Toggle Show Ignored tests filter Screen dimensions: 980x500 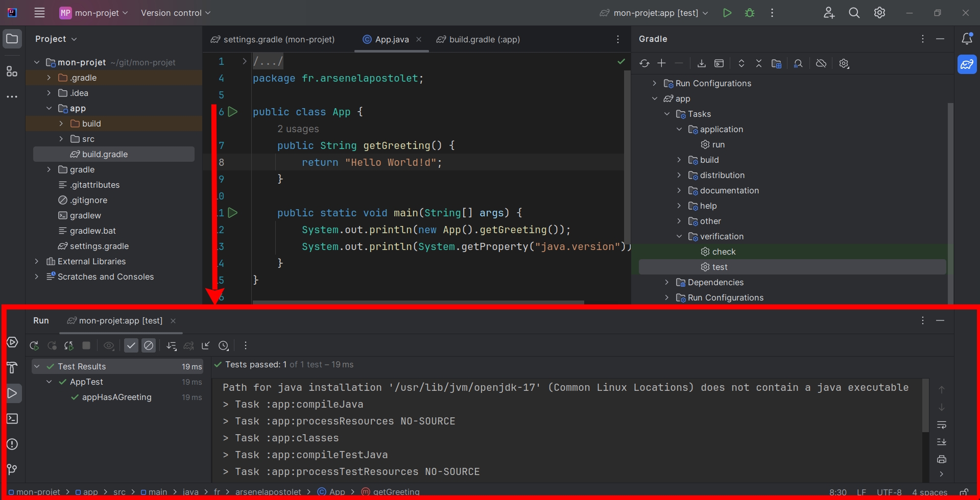point(149,345)
